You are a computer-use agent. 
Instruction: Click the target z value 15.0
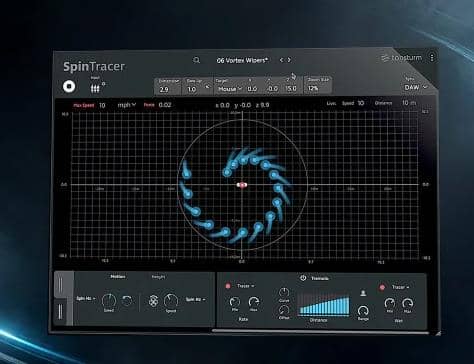pyautogui.click(x=291, y=89)
